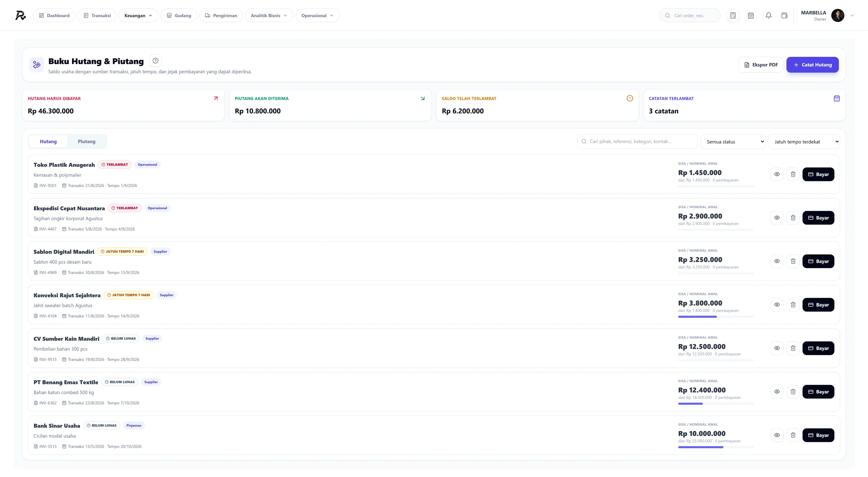This screenshot has height=477, width=868.
Task: Focus the Cari order, resi search box
Action: coord(690,16)
